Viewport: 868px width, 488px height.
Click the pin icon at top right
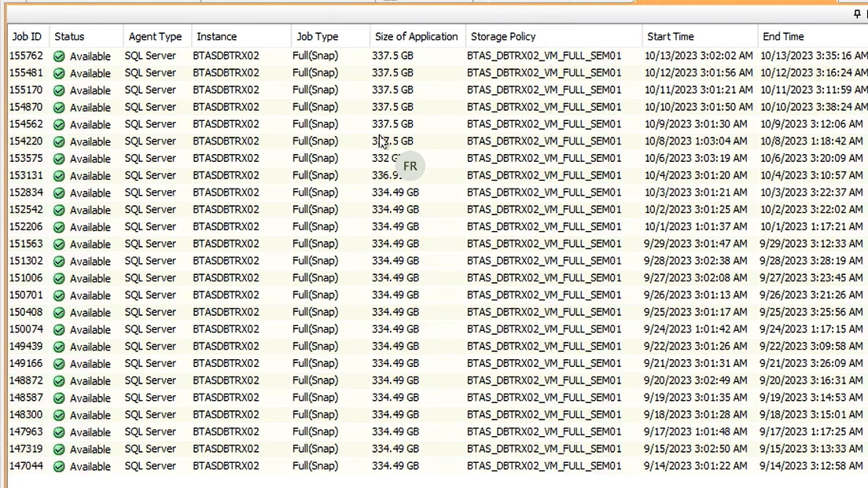click(857, 14)
